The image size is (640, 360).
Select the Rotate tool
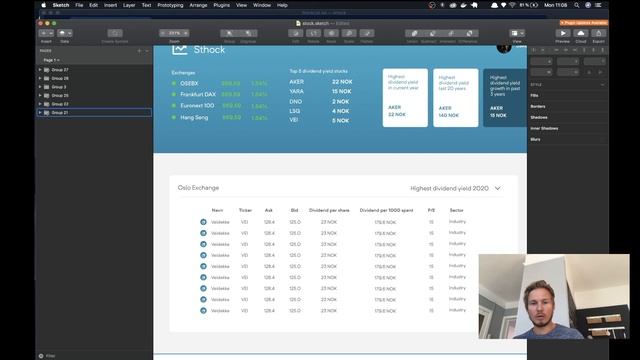[x=313, y=33]
